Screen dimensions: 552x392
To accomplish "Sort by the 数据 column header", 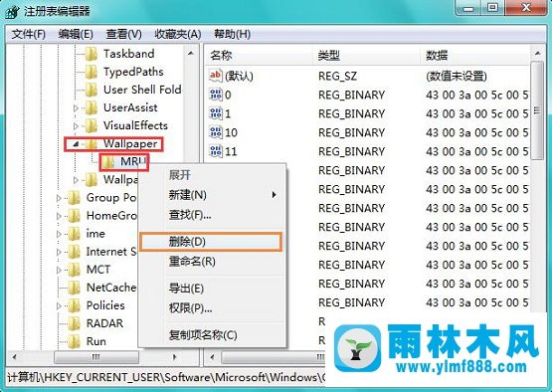I will point(475,56).
